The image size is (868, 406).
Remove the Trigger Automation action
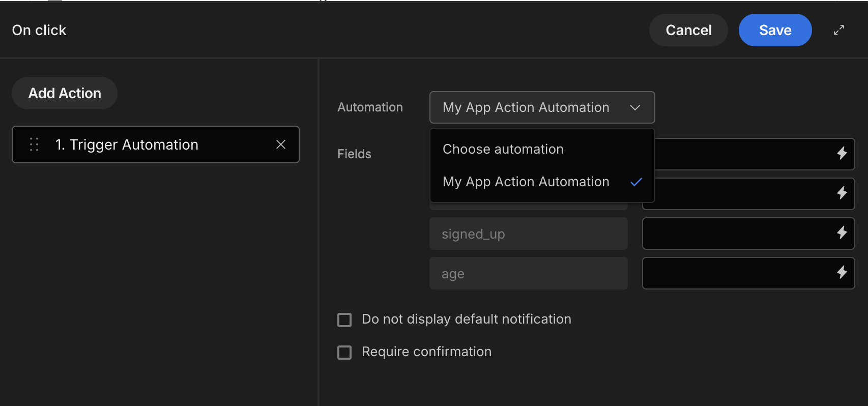point(281,144)
